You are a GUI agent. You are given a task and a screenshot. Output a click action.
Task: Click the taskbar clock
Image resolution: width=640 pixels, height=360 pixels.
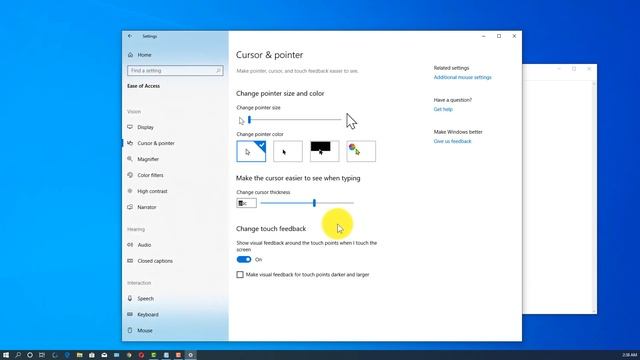[x=629, y=355]
